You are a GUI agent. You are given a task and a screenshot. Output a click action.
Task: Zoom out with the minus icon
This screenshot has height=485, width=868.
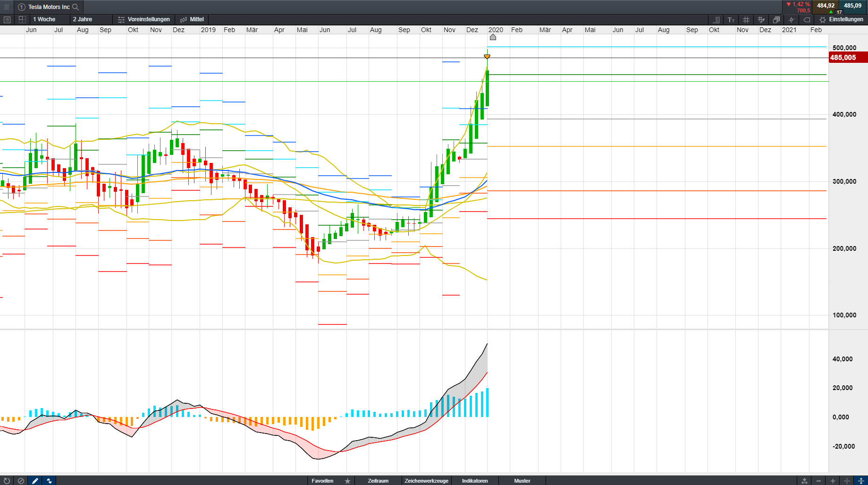(x=818, y=481)
